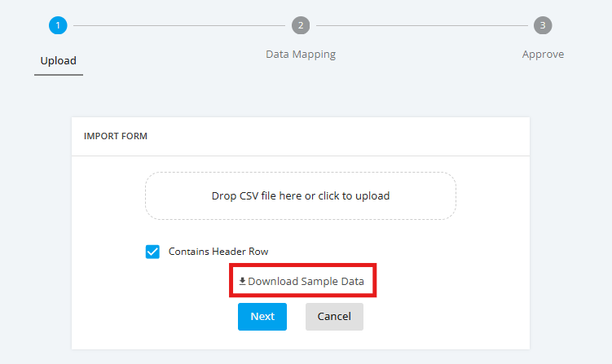Screen dimensions: 612x364
Task: Click the gray Cancel button
Action: 334,317
